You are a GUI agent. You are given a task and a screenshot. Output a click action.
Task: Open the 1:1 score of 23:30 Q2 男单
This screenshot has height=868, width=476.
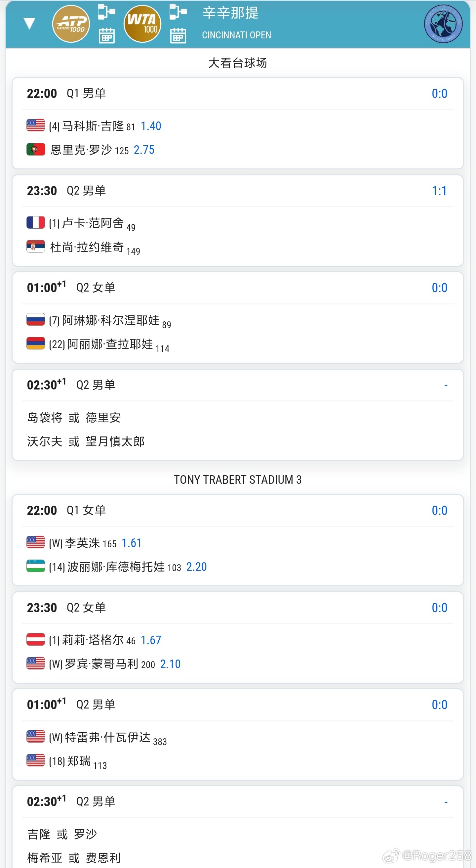point(439,191)
